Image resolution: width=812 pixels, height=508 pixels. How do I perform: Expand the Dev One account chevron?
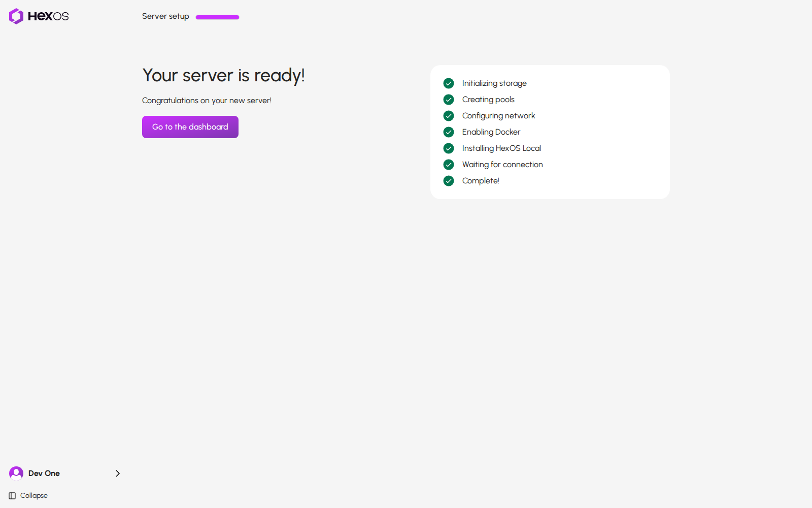118,473
